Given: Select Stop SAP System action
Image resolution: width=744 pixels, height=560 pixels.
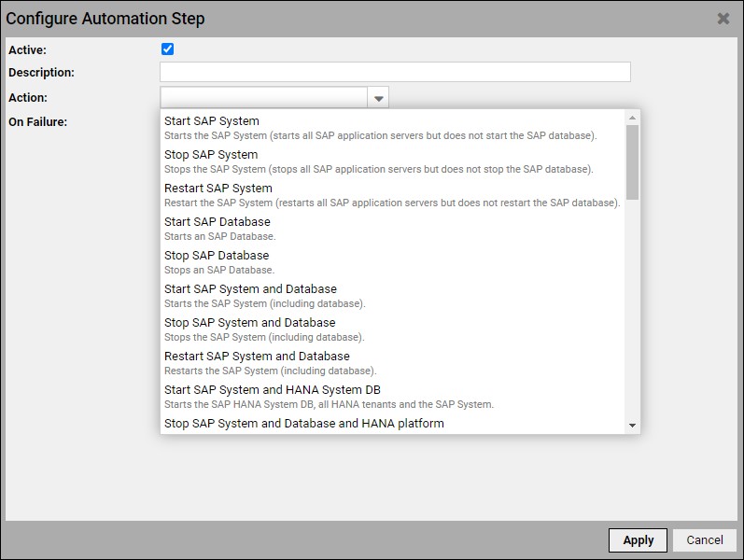Looking at the screenshot, I should pyautogui.click(x=393, y=161).
